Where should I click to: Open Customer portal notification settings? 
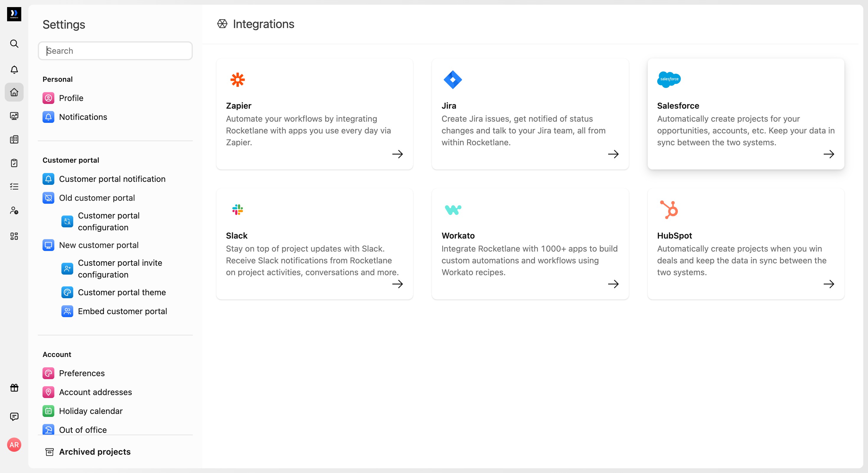[104, 179]
